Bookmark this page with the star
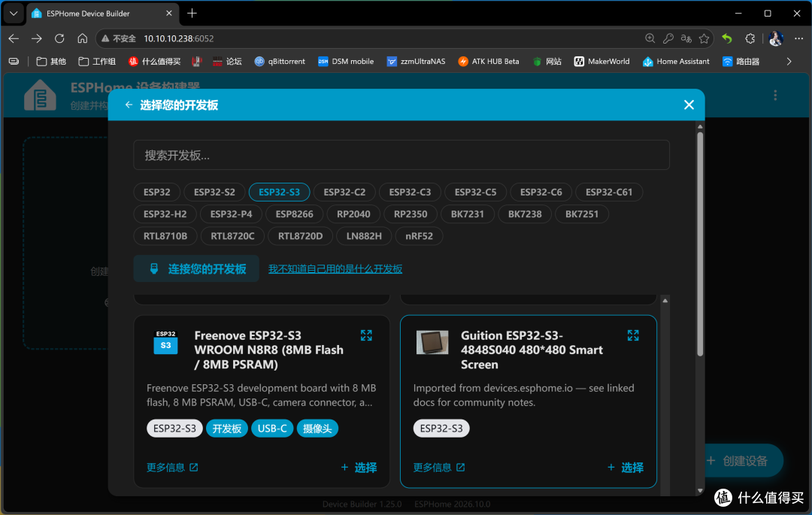This screenshot has height=515, width=812. (704, 38)
